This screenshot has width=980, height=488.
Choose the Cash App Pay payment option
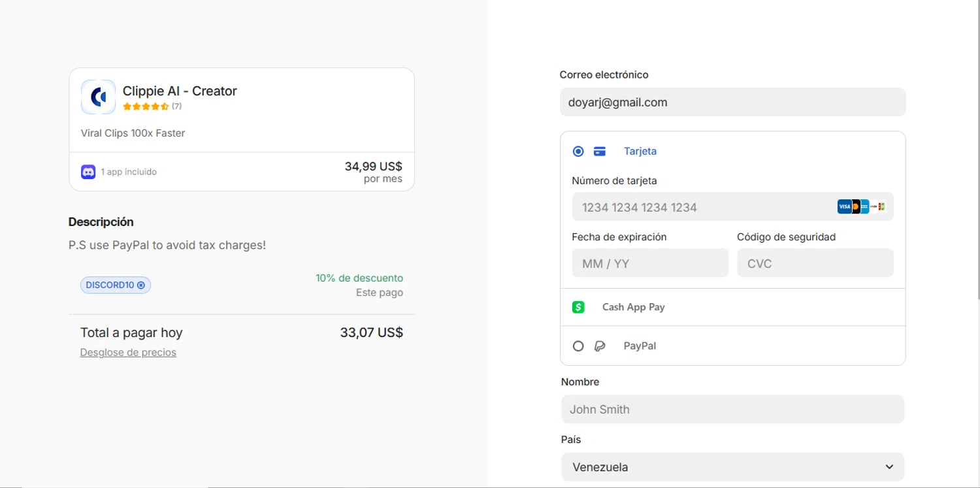pyautogui.click(x=633, y=307)
